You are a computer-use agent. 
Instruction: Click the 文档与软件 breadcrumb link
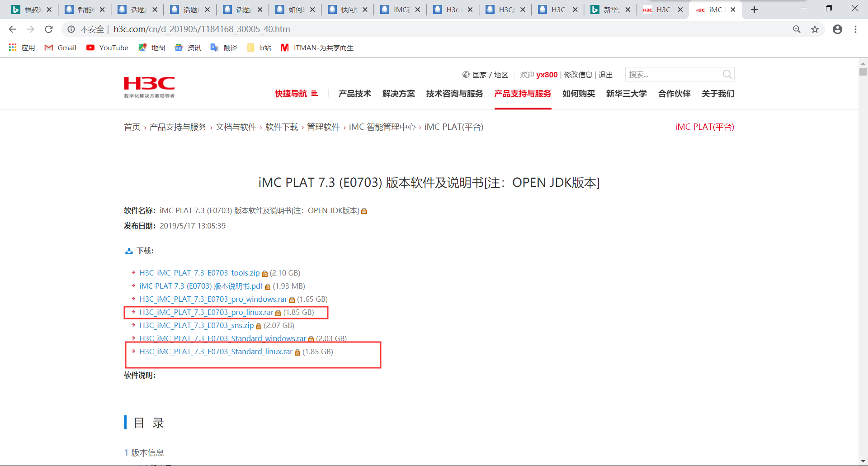click(236, 127)
